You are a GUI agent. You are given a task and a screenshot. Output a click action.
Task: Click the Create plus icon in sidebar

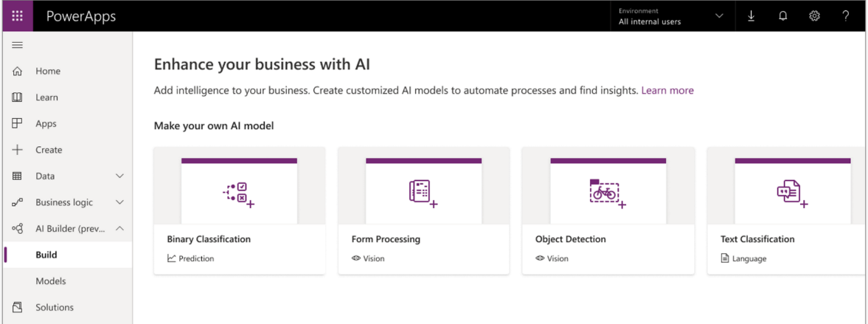click(17, 150)
